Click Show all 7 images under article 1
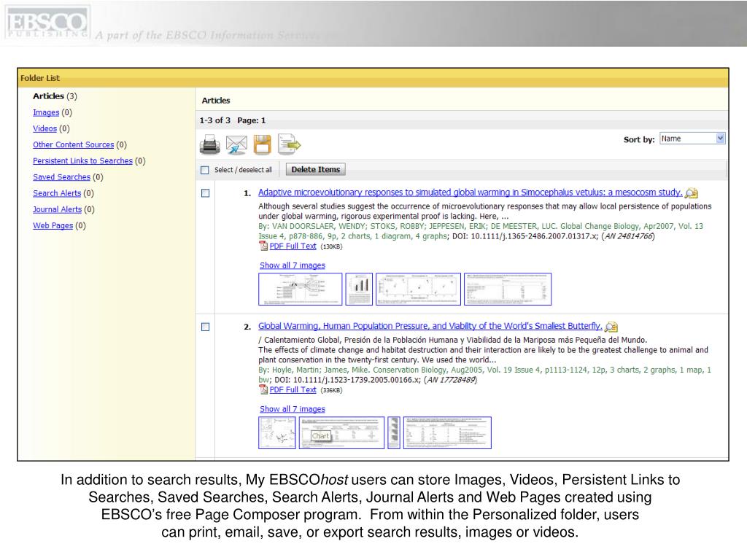The image size is (747, 560). [293, 265]
